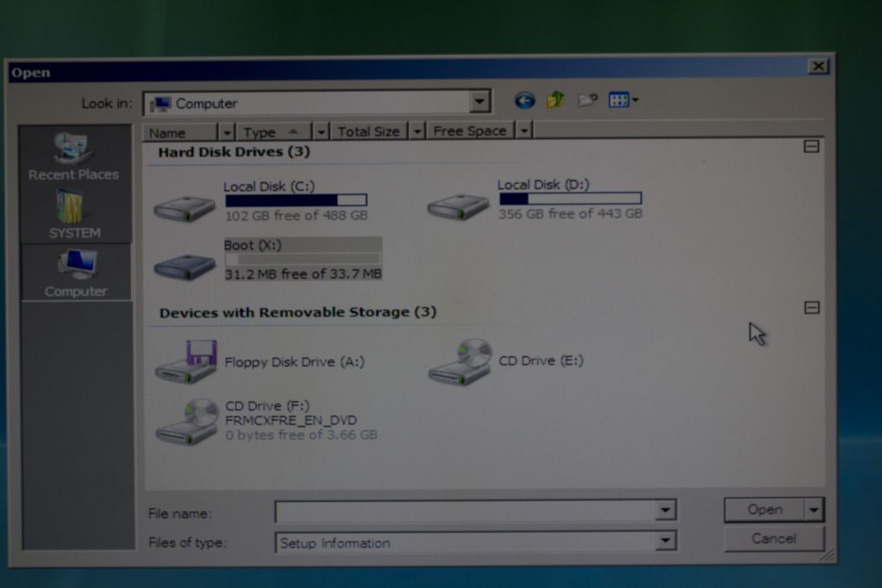The width and height of the screenshot is (882, 588).
Task: Select Floppy Disk Drive (A:)
Action: [x=185, y=362]
